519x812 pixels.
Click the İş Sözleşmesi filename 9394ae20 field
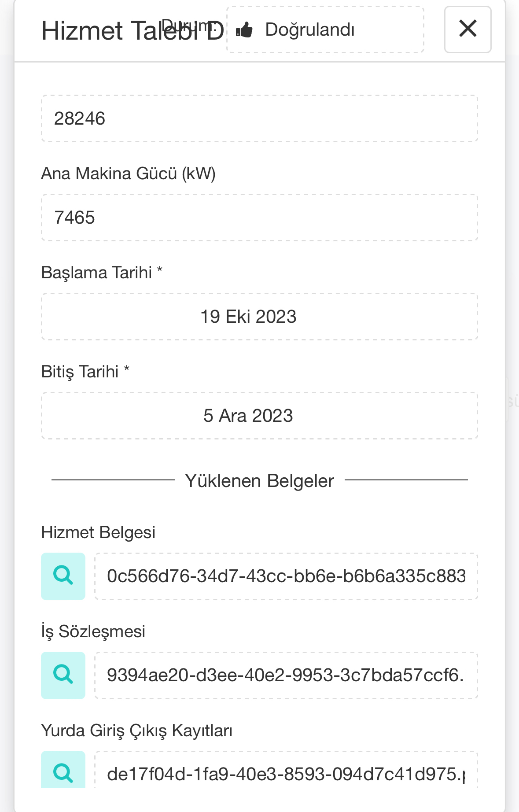[x=286, y=675]
